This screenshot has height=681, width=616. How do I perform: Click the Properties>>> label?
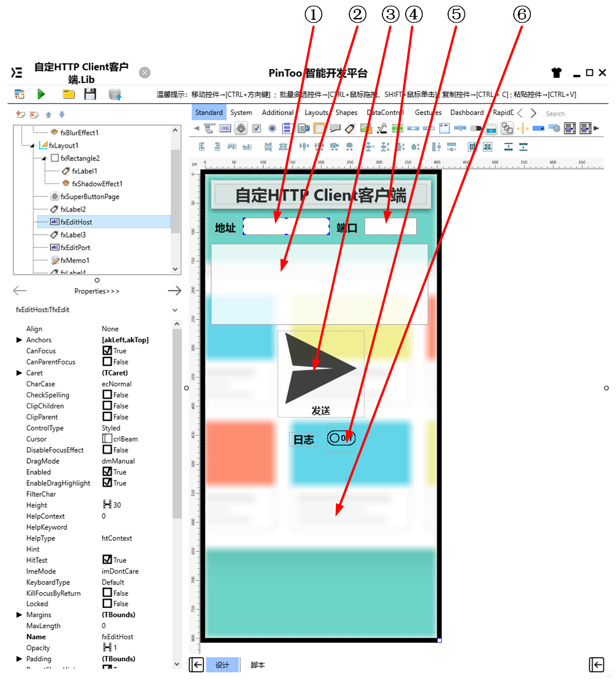96,291
